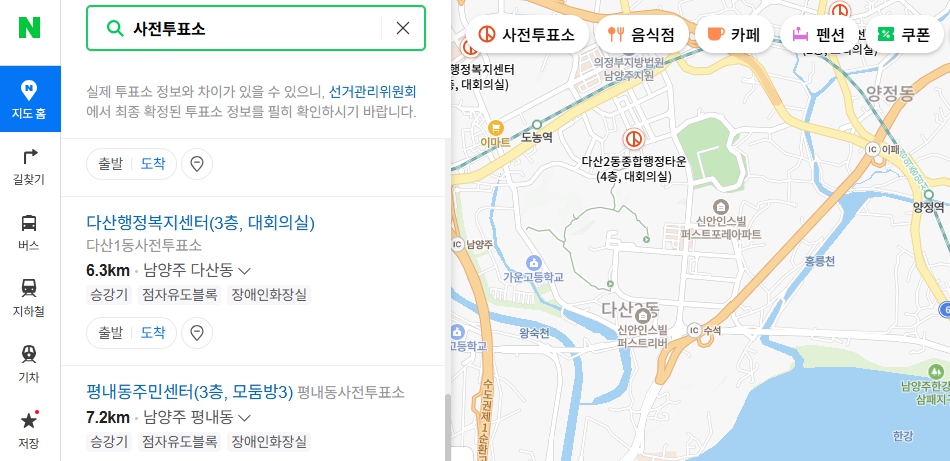The image size is (950, 461).
Task: Click 승강기 tag under 평내동주민센터
Action: pyautogui.click(x=109, y=441)
